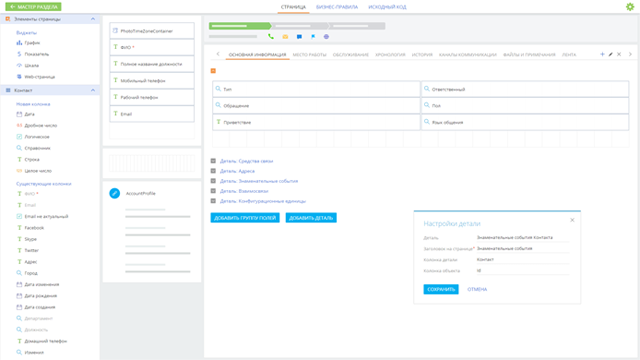Click the Колонка детали field
The width and height of the screenshot is (640, 360).
[522, 260]
